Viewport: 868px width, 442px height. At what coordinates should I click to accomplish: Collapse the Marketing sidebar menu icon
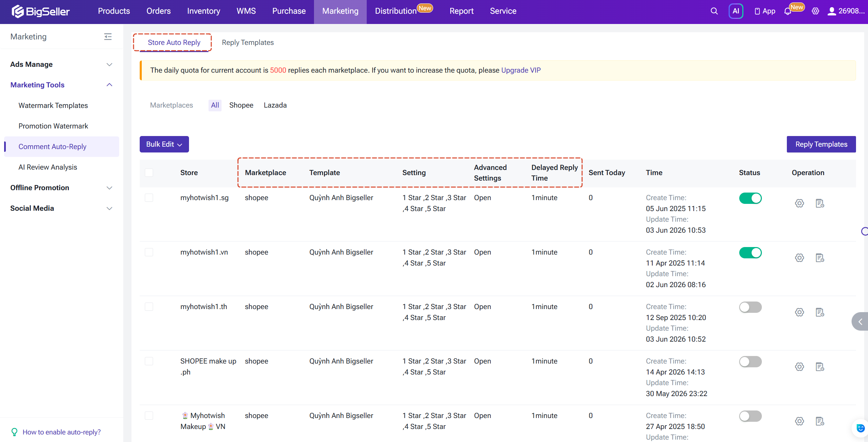click(108, 37)
